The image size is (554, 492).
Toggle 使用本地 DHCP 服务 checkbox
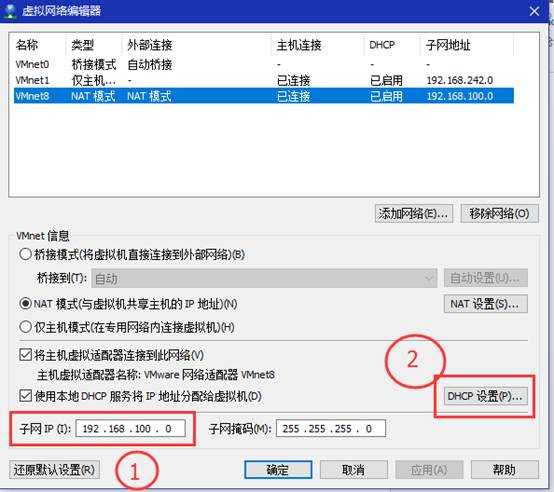tap(25, 396)
